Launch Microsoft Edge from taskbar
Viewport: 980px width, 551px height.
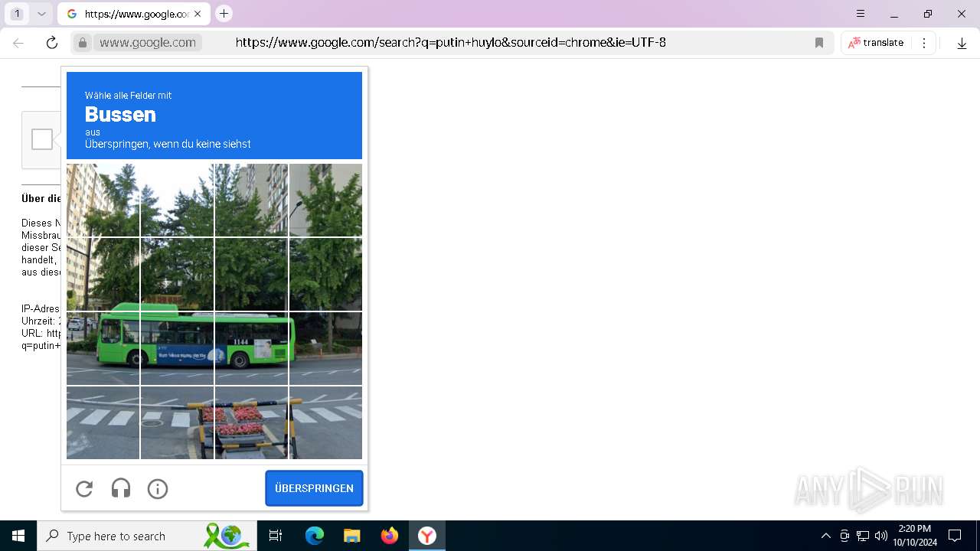(x=315, y=536)
